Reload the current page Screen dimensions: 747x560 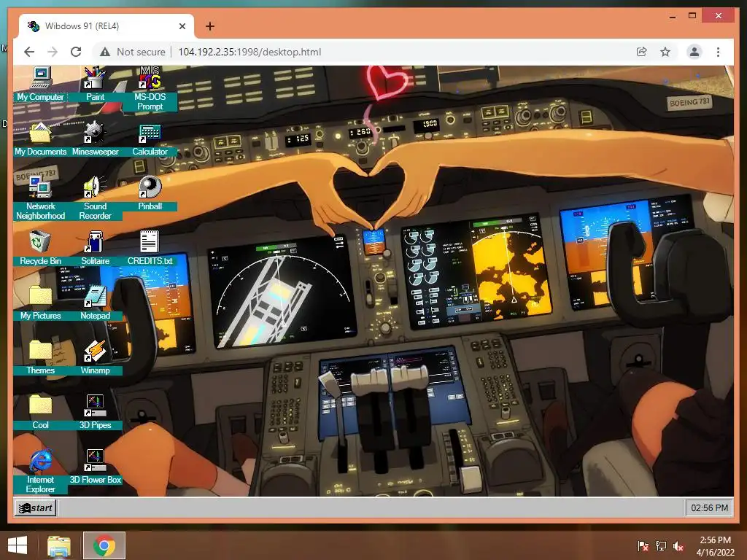pos(76,52)
